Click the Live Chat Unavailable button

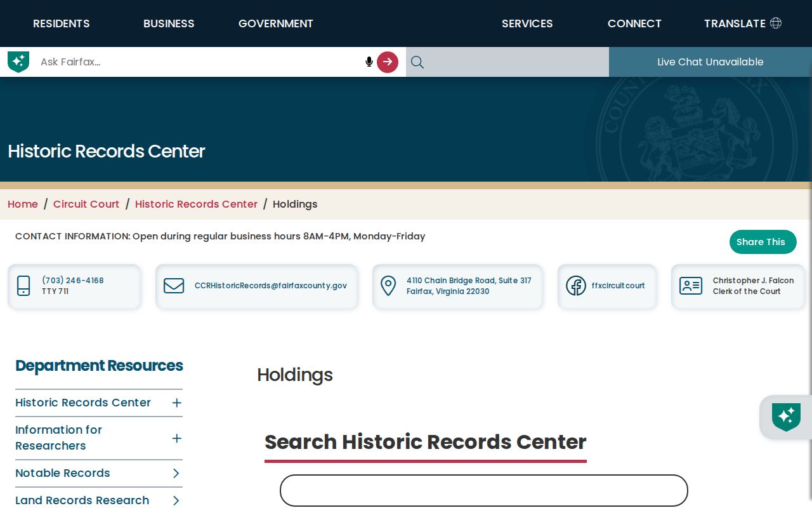pyautogui.click(x=710, y=62)
